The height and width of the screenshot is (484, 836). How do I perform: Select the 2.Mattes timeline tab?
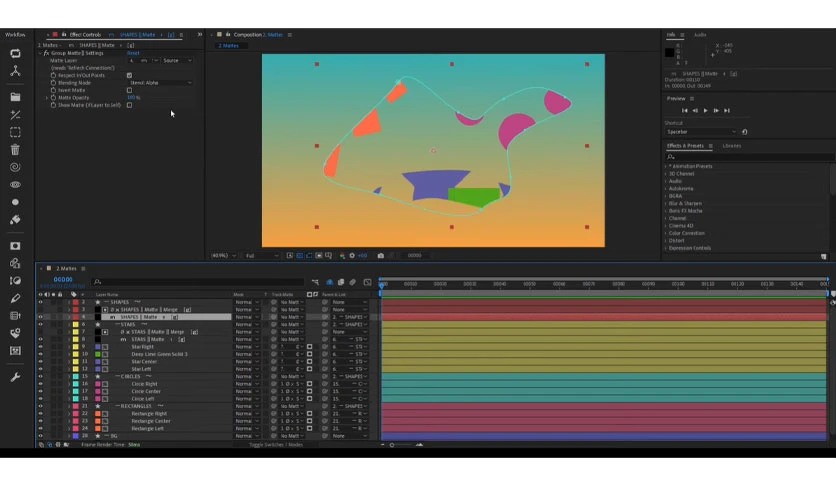tap(66, 269)
